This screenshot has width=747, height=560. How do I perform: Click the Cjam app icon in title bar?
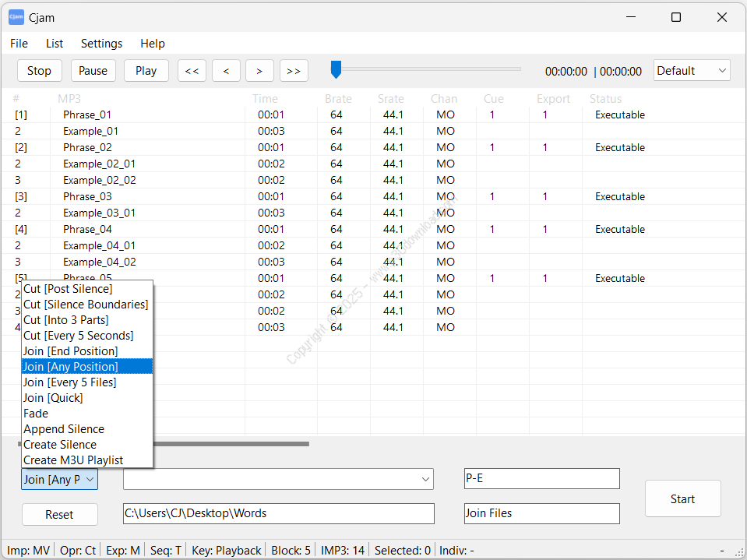16,17
